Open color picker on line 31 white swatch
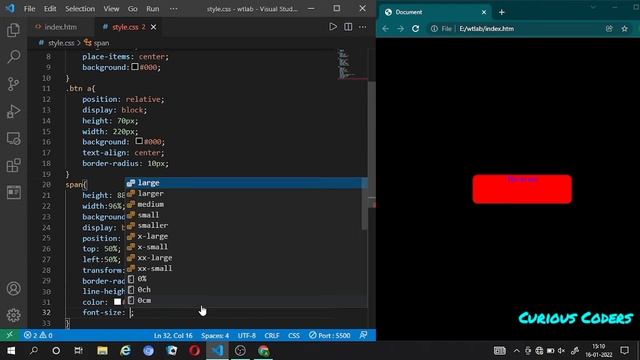This screenshot has width=640, height=360. point(118,302)
